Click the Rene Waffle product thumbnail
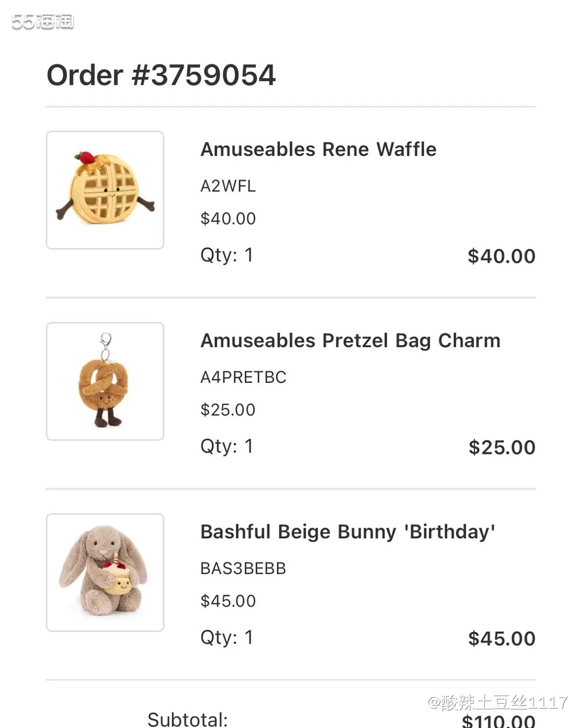 click(105, 190)
